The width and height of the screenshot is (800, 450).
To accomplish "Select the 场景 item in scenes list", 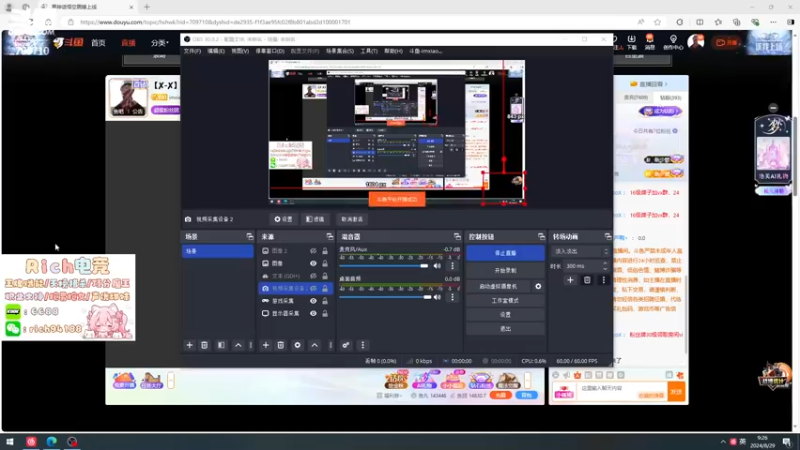I will tap(218, 251).
